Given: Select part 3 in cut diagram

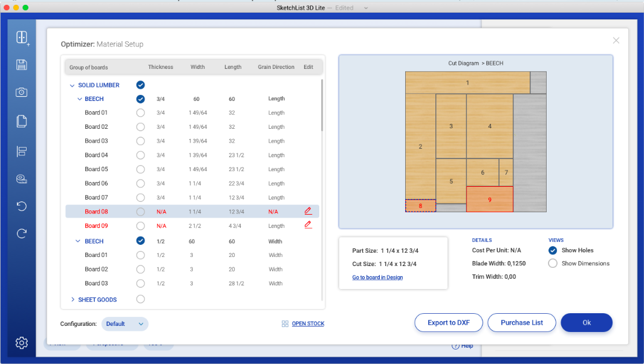Looking at the screenshot, I should pyautogui.click(x=451, y=126).
